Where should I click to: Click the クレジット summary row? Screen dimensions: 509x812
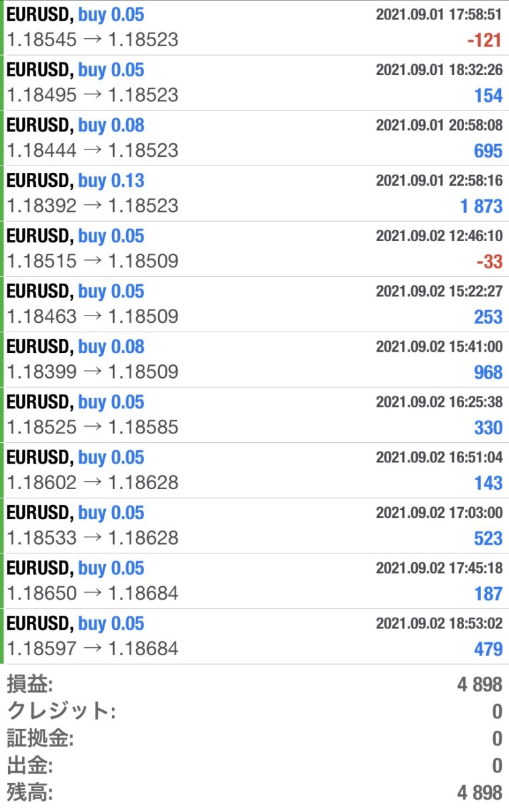coord(254,711)
